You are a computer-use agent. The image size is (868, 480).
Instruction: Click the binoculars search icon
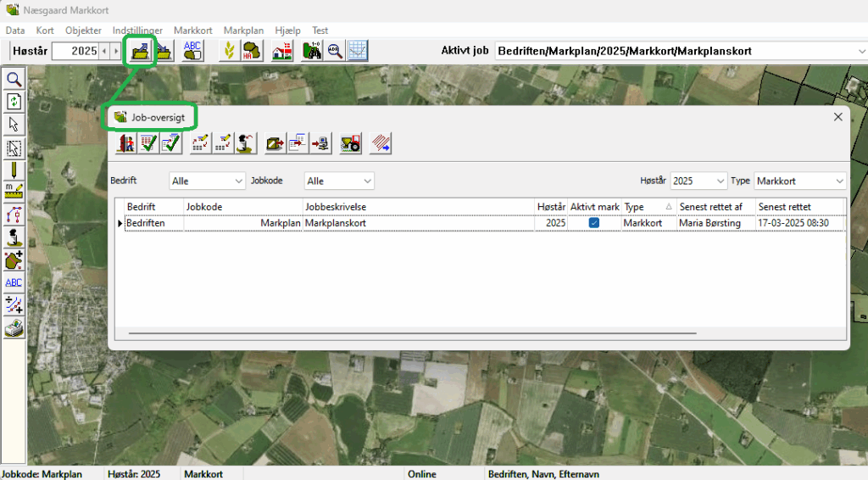pyautogui.click(x=312, y=51)
